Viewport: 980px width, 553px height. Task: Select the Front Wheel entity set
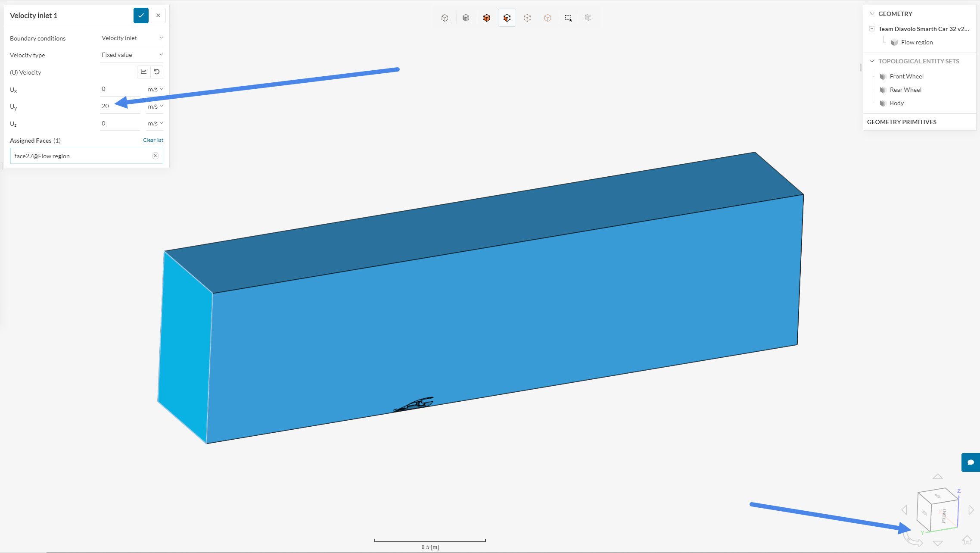[x=906, y=76]
